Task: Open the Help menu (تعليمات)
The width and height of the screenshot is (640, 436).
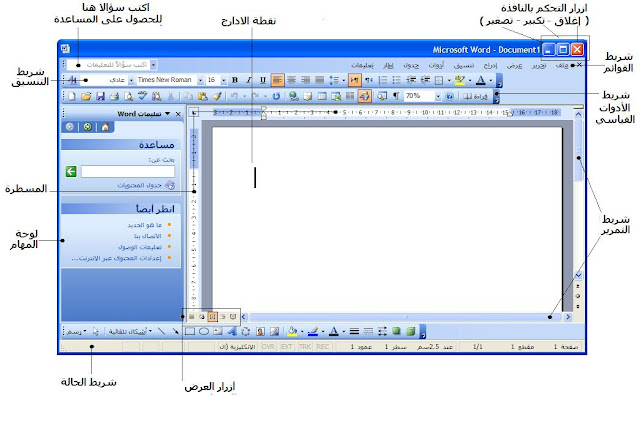Action: tap(362, 65)
